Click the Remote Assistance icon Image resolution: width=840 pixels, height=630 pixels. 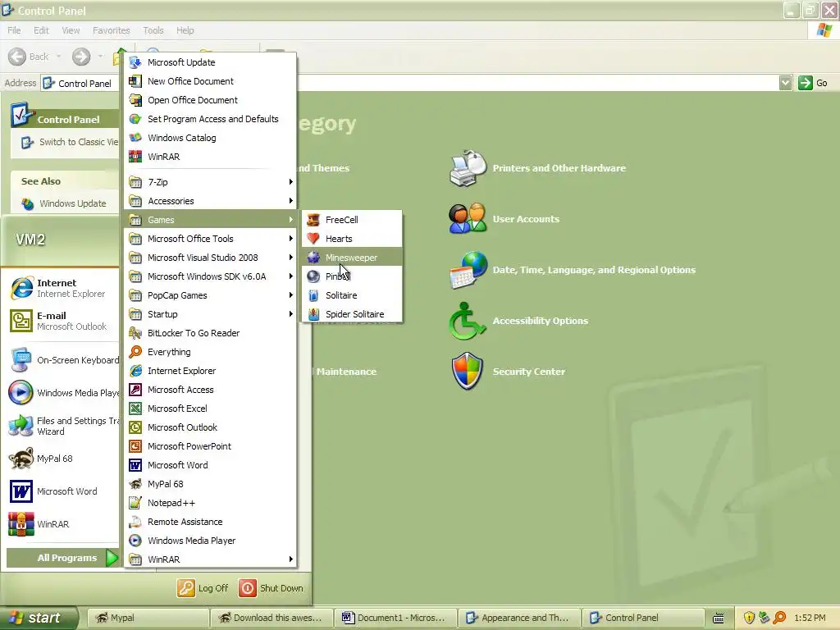[x=135, y=522]
